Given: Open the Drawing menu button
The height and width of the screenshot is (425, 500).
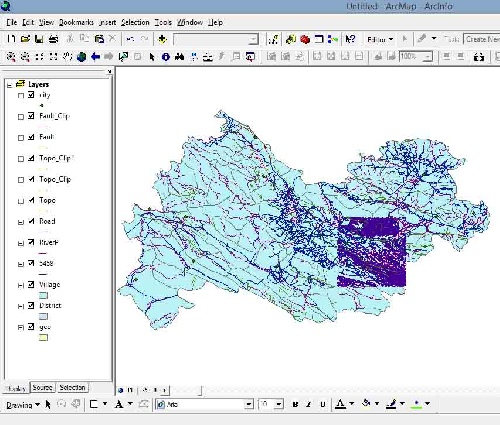Looking at the screenshot, I should 23,405.
